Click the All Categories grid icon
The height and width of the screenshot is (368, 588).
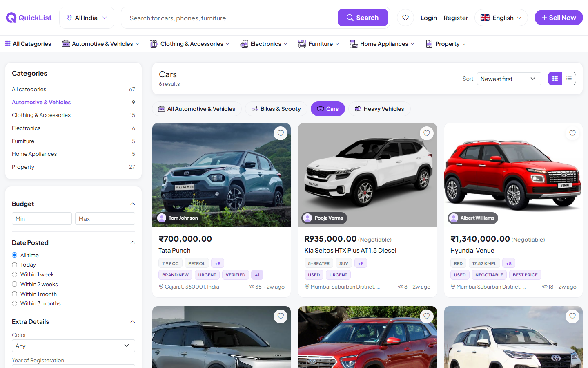(x=8, y=43)
